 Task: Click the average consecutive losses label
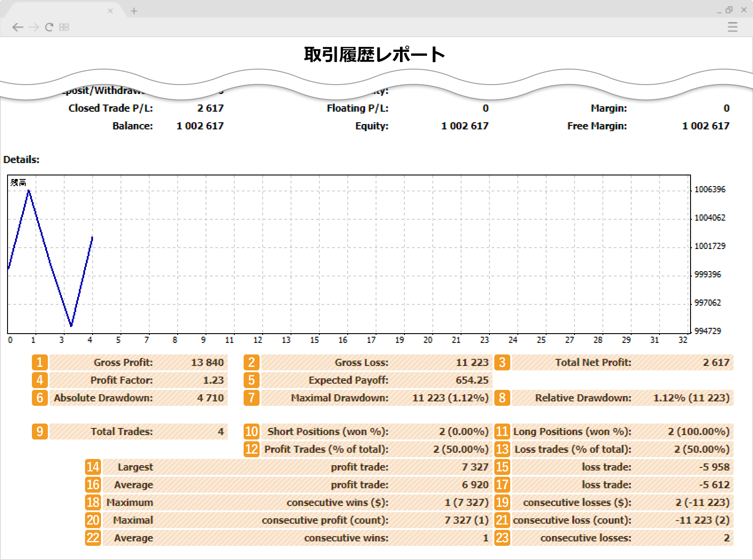pyautogui.click(x=586, y=538)
